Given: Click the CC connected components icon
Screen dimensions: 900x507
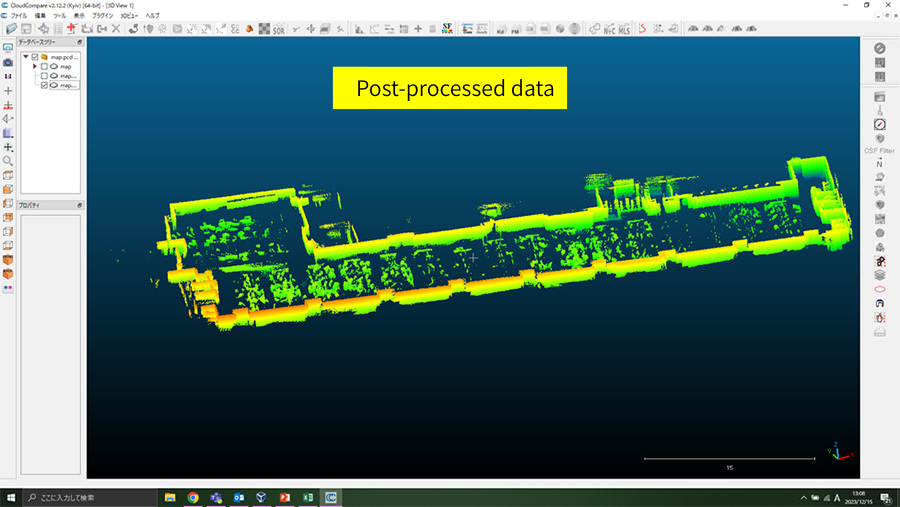Looking at the screenshot, I should click(235, 29).
